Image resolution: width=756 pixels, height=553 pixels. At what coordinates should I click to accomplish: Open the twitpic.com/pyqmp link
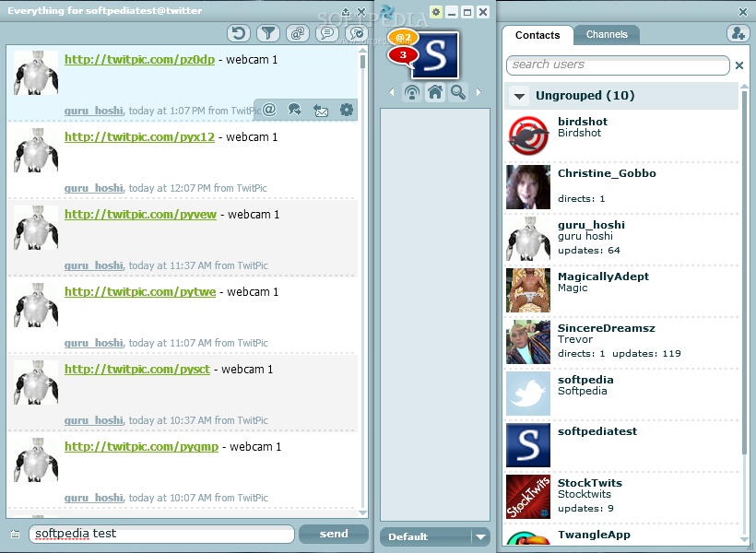(x=142, y=447)
